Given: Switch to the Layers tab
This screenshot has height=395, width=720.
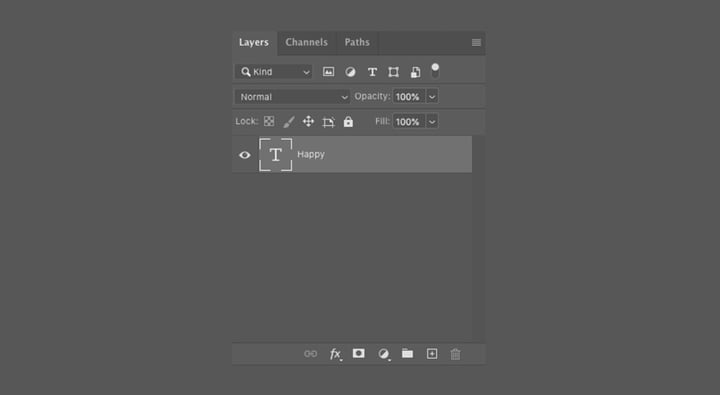Looking at the screenshot, I should pos(254,43).
